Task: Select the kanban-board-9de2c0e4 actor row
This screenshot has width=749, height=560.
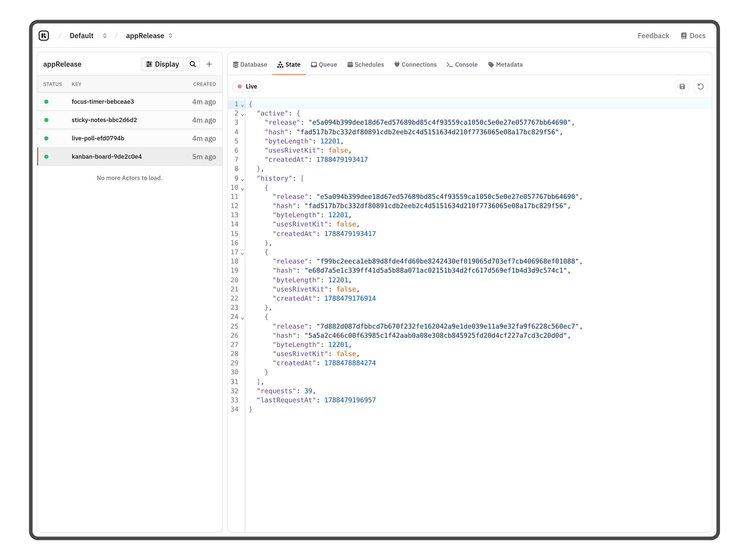Action: (x=130, y=156)
